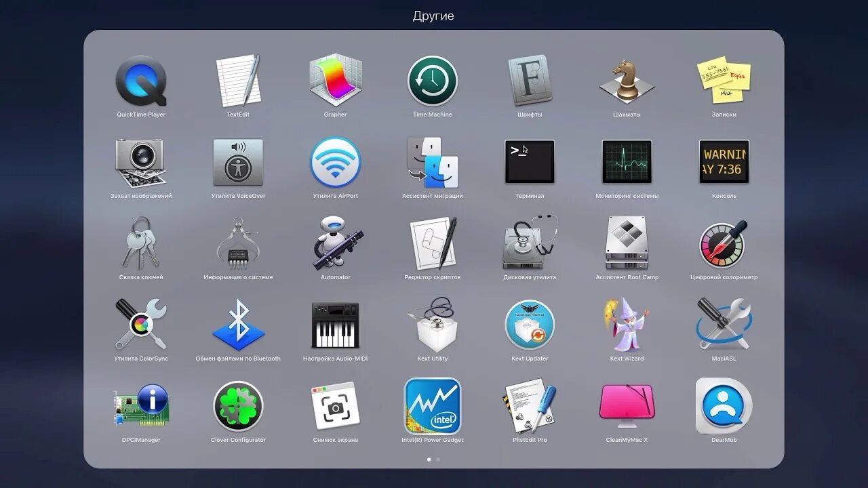
Task: Open QuickTime Player app
Action: (x=141, y=81)
